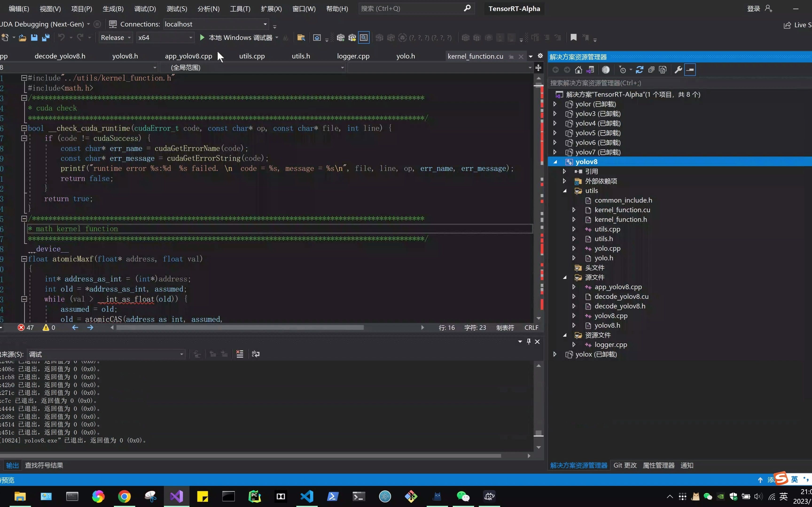
Task: Click Collapse All icon in Solution Explorer
Action: point(651,70)
